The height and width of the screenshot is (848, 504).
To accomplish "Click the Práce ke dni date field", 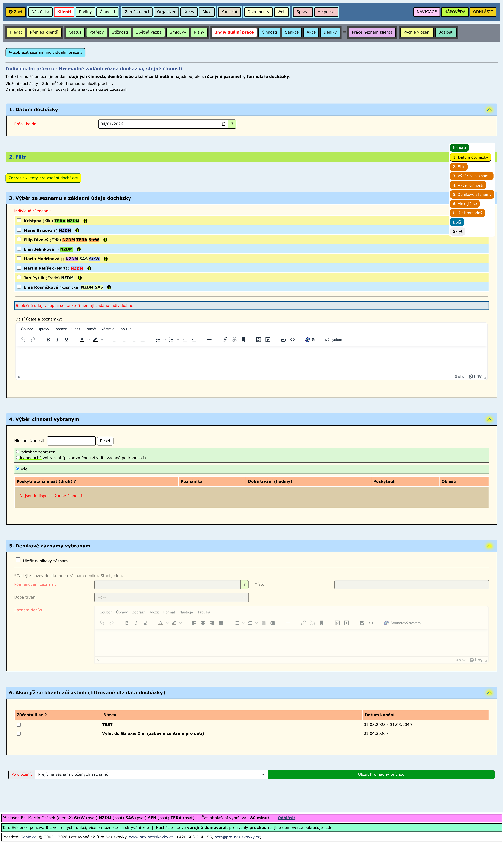I will [x=163, y=124].
